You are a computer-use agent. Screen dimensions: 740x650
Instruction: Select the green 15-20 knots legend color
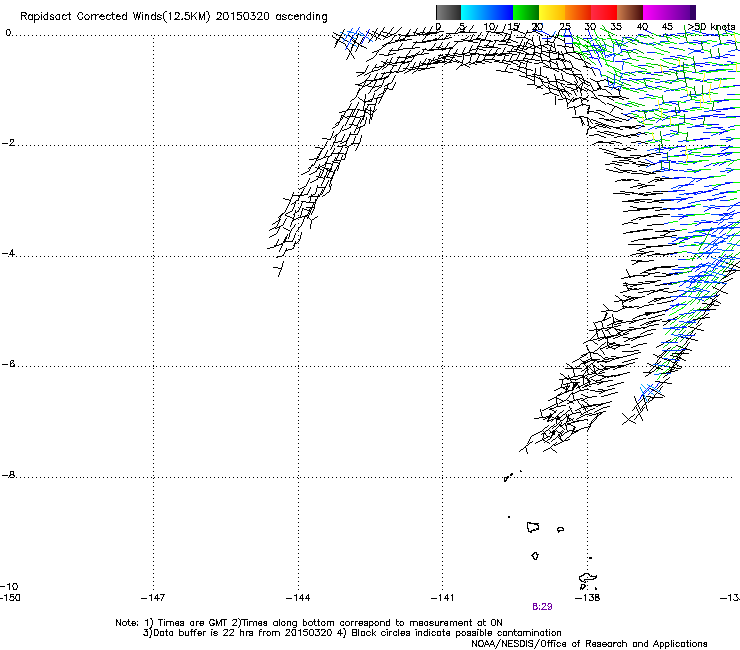(x=526, y=12)
